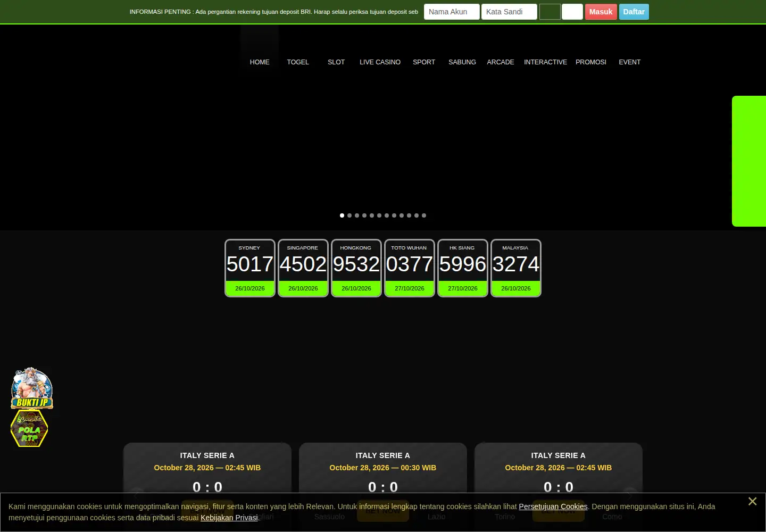This screenshot has height=532, width=766.
Task: Click the white captcha input box
Action: coord(572,12)
